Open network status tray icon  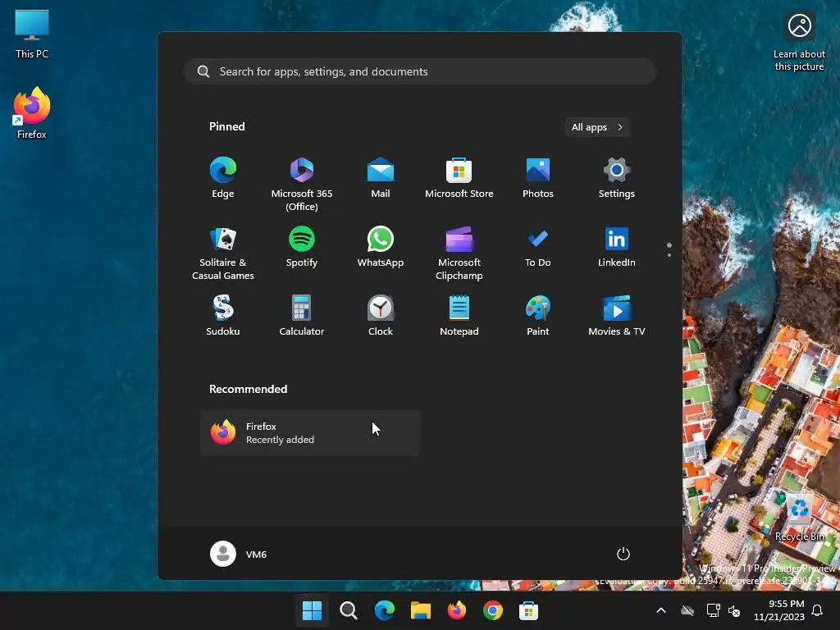point(713,610)
